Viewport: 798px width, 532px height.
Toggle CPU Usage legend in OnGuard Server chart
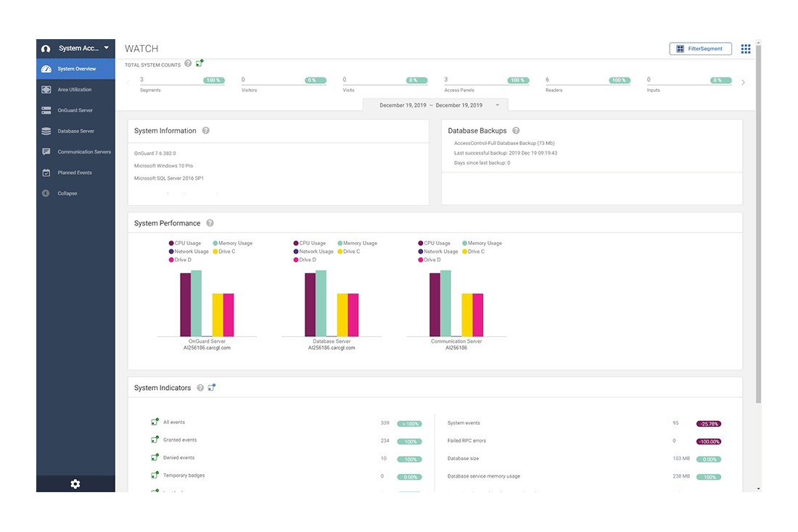click(x=185, y=244)
